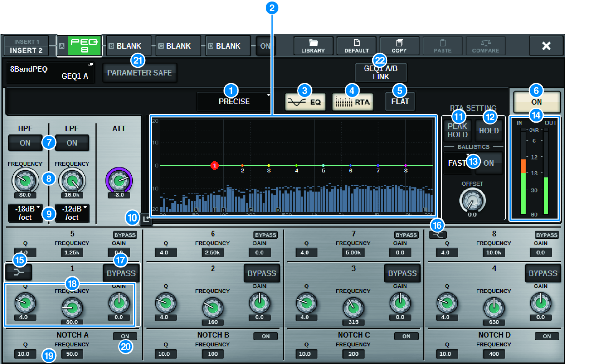This screenshot has width=615, height=364.
Task: Turn on NOTCH A
Action: pyautogui.click(x=125, y=336)
